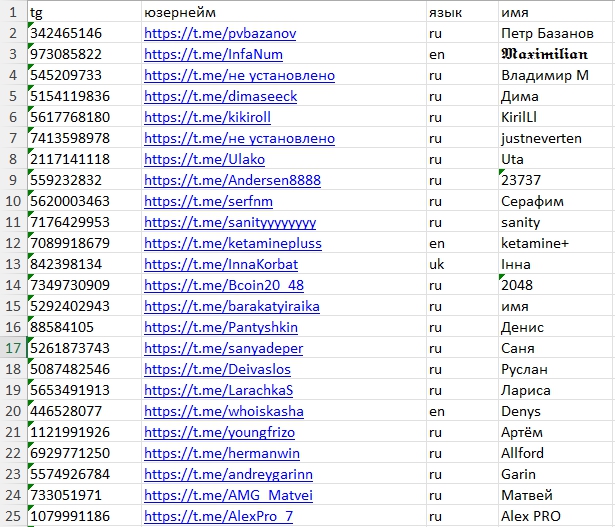This screenshot has height=527, width=615.
Task: Select cell with id 1079991186
Action: tap(84, 516)
